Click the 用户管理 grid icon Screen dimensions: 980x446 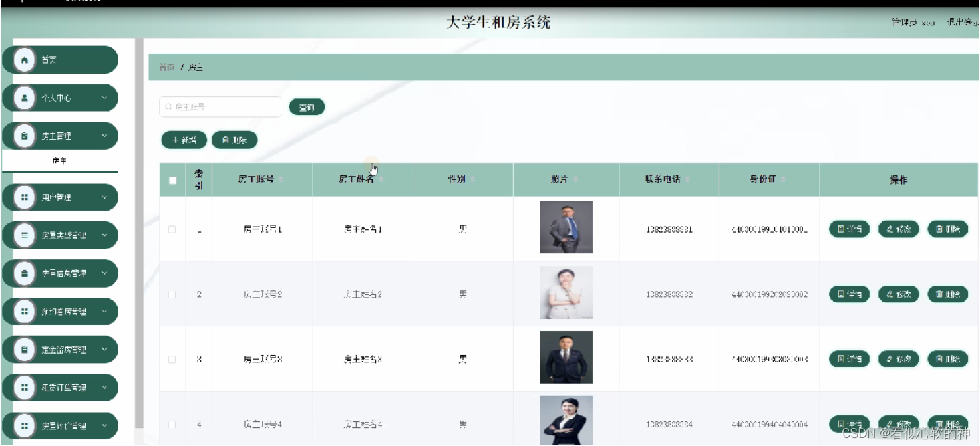click(x=25, y=197)
